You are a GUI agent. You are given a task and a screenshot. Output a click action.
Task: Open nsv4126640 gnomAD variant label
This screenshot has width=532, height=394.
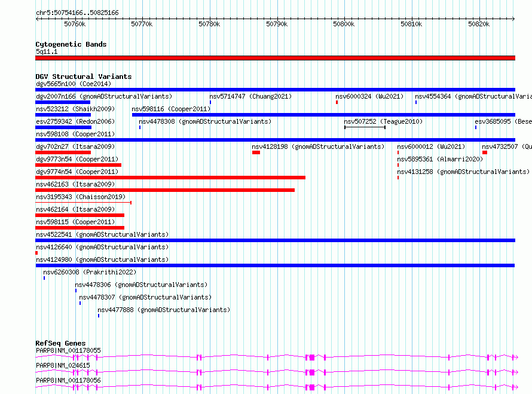pyautogui.click(x=102, y=247)
